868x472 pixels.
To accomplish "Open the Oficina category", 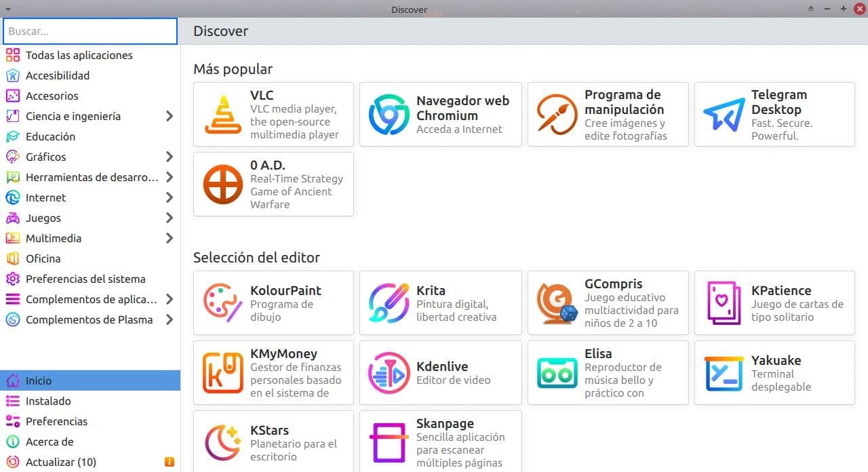I will click(43, 258).
